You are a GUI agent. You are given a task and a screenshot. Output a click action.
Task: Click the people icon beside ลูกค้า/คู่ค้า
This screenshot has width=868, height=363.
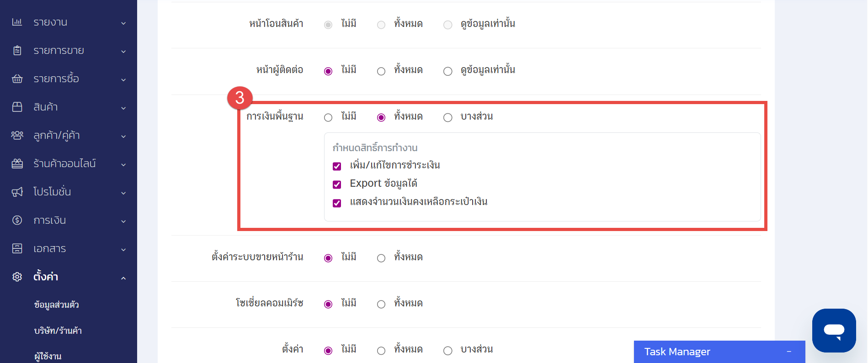tap(17, 135)
